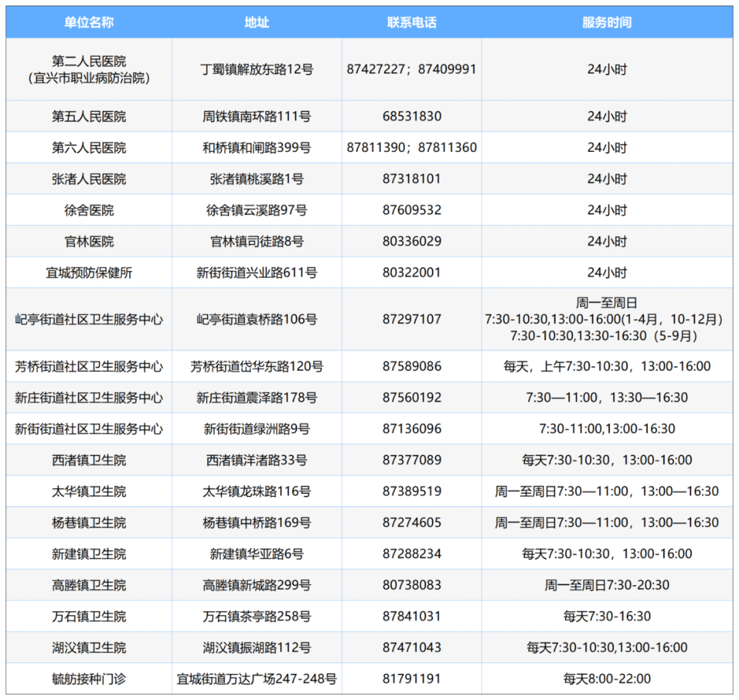Select the 第二人民医院 unit name cell
Viewport: 739px width, 700px height.
pos(89,69)
